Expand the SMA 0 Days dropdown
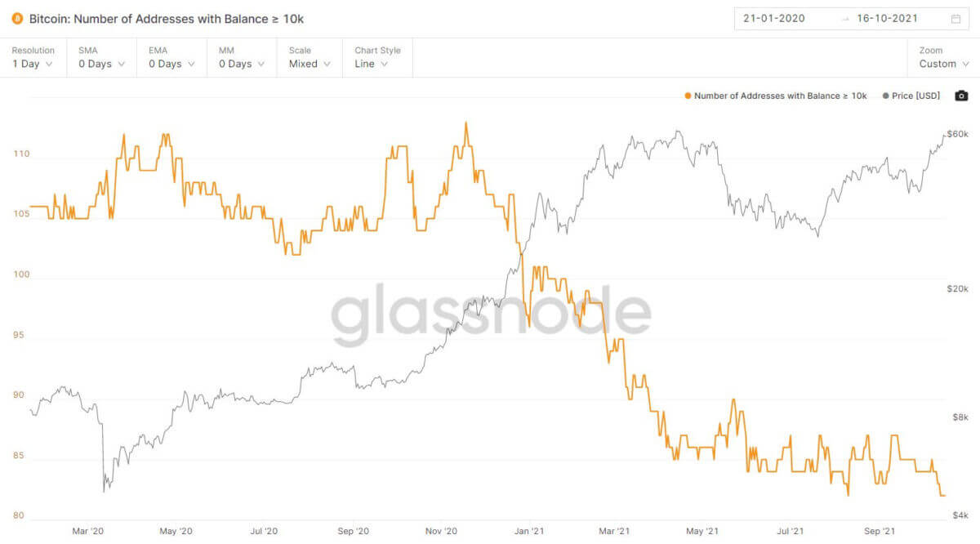Viewport: 980px width, 544px height. click(x=101, y=58)
